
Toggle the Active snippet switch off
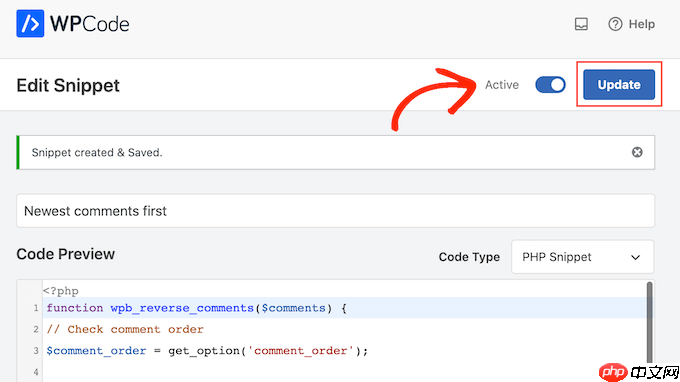click(550, 85)
